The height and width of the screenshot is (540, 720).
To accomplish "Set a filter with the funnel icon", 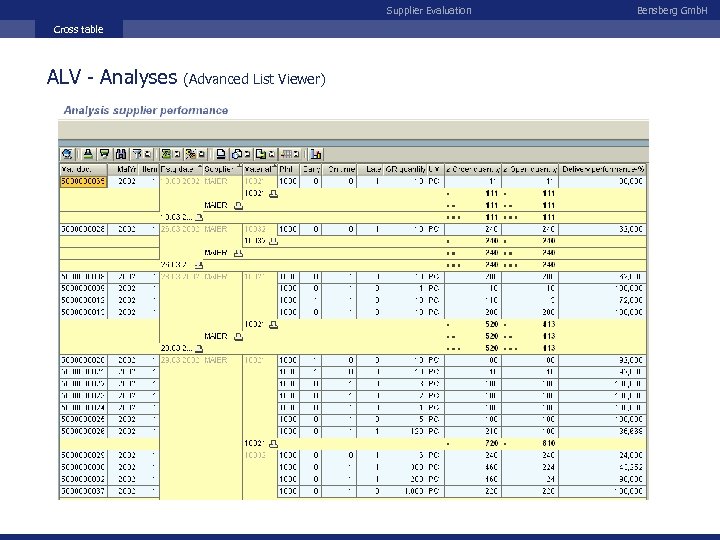I will click(x=137, y=154).
